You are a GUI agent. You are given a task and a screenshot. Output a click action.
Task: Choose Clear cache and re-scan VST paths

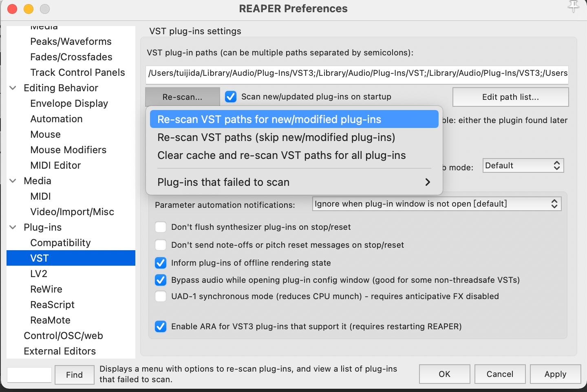point(281,155)
